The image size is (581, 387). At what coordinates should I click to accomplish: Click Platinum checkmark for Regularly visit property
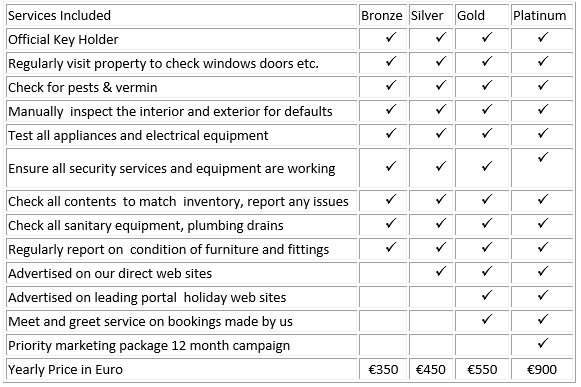[x=543, y=61]
